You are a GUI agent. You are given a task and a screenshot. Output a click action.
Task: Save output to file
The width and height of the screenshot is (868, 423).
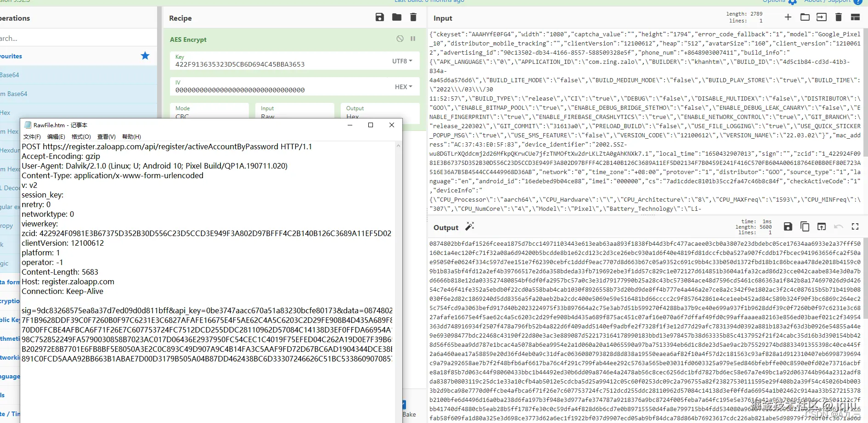pos(788,226)
